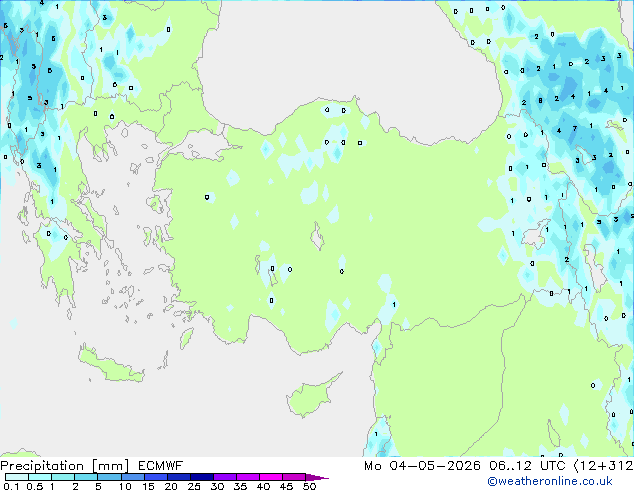The height and width of the screenshot is (490, 634).
Task: Click the '(12+312' forecast offset text
Action: click(603, 466)
